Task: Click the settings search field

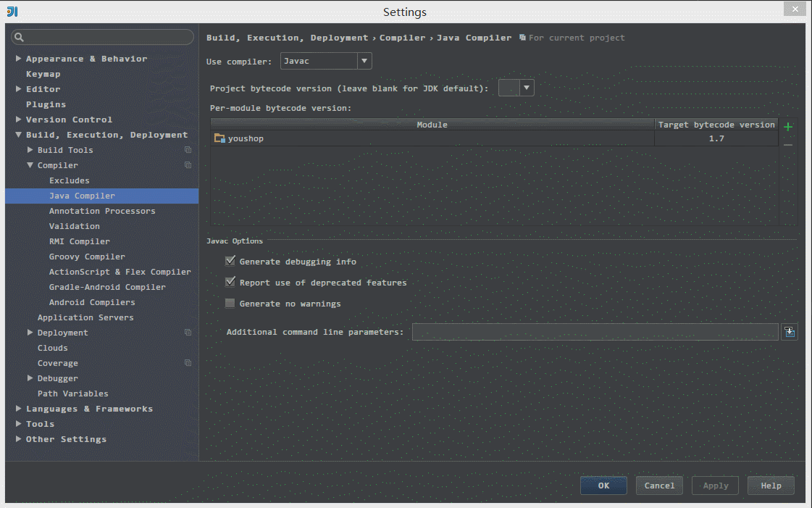Action: (x=109, y=37)
